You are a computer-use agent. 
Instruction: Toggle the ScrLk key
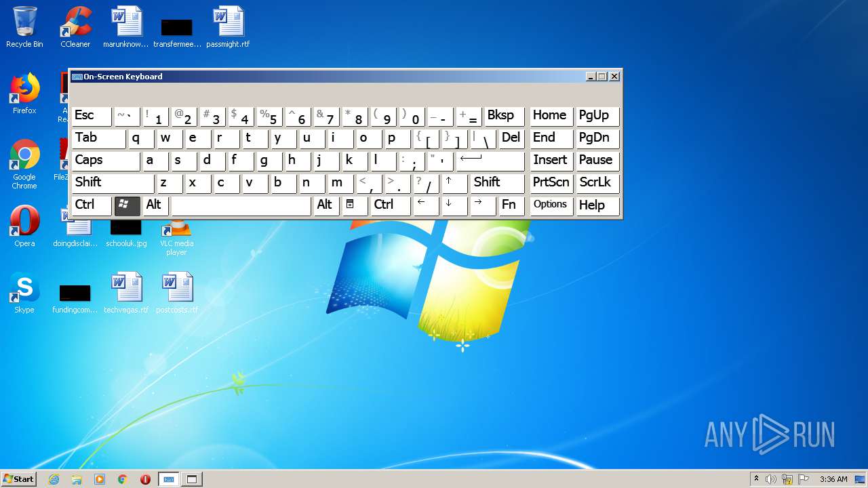[597, 183]
